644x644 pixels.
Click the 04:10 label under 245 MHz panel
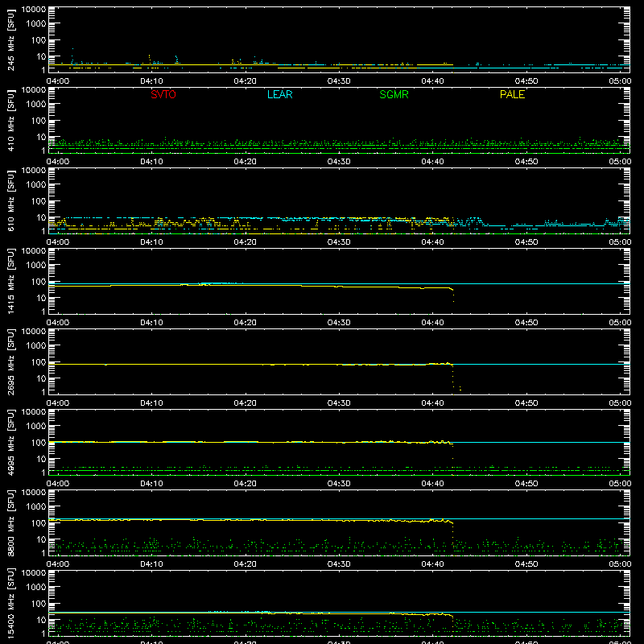click(x=151, y=81)
